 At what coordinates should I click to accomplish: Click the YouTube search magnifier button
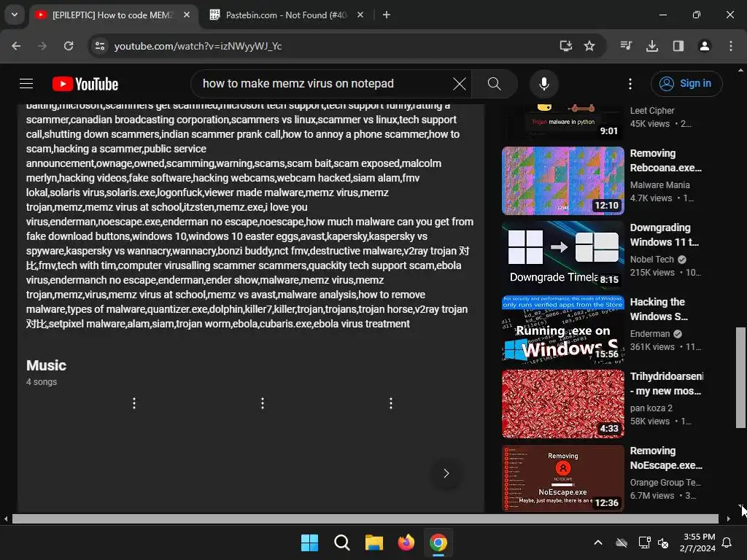point(494,84)
